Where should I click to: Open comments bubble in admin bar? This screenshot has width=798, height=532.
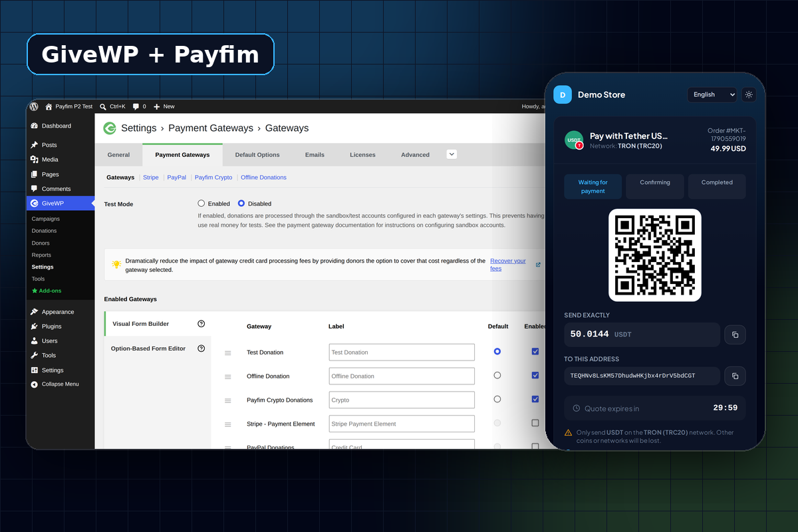click(x=139, y=106)
